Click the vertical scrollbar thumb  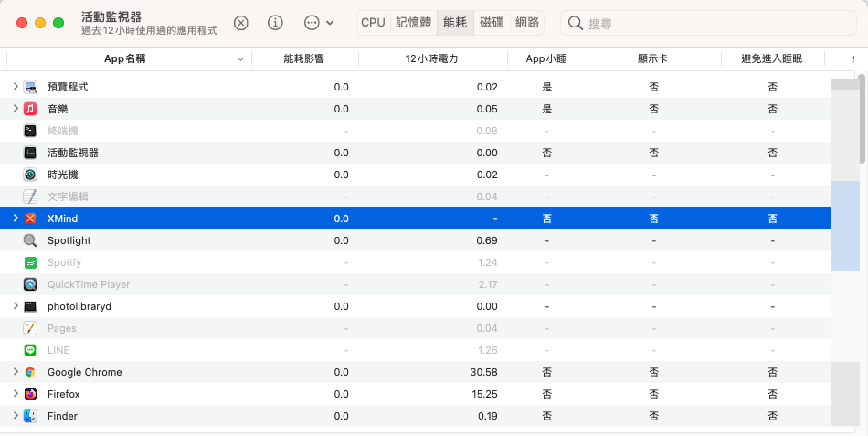(862, 119)
